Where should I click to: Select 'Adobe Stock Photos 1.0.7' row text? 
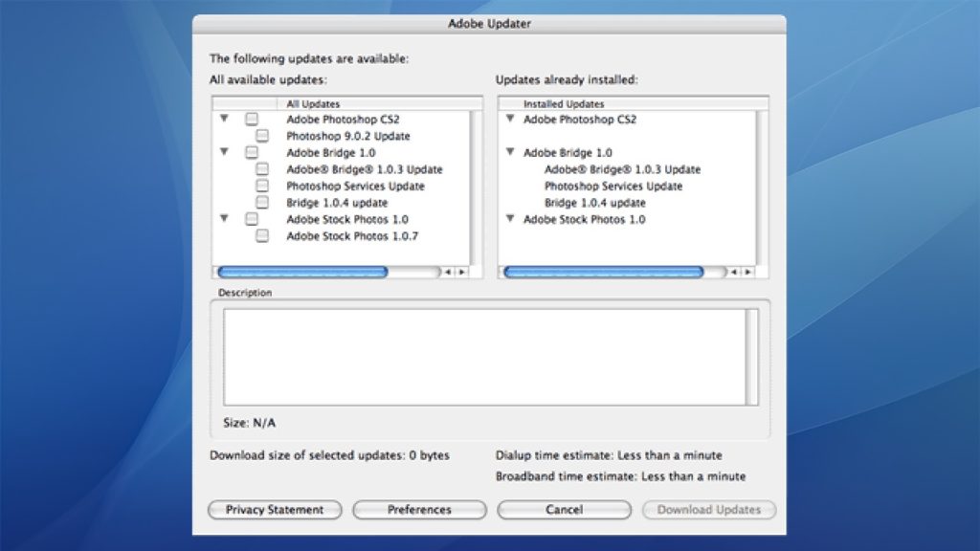352,235
